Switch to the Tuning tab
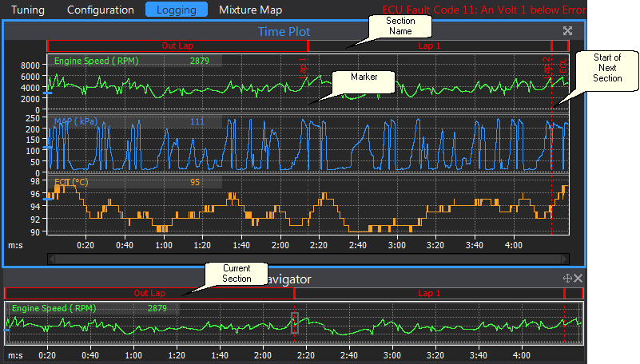The height and width of the screenshot is (364, 640). (29, 10)
